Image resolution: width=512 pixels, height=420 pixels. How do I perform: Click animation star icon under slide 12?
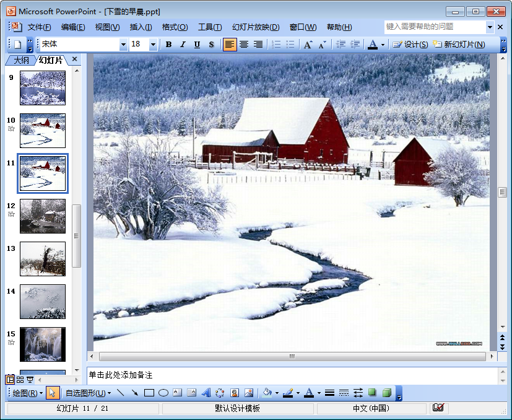(11, 214)
